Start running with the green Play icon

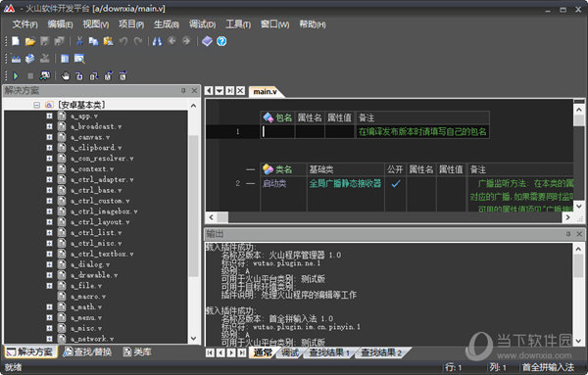[16, 76]
